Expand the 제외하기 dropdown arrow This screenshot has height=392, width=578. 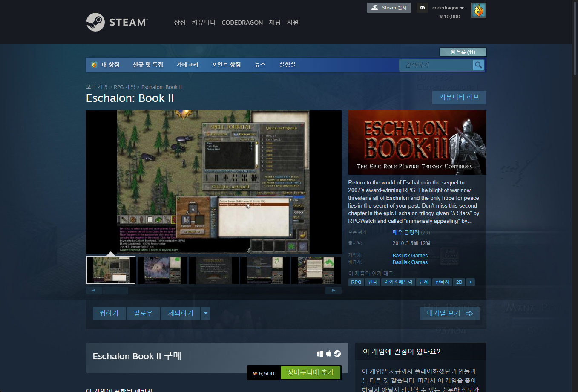[x=205, y=314]
